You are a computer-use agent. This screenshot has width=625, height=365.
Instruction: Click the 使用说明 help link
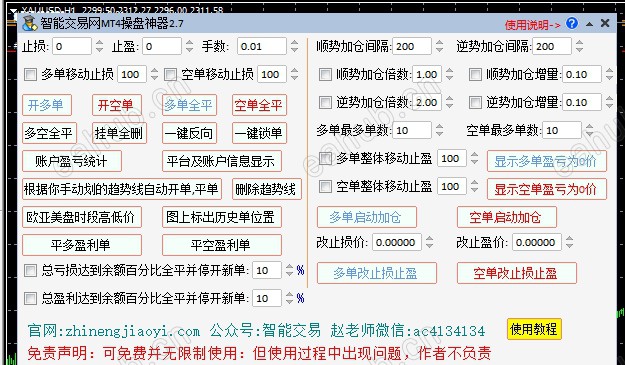click(x=533, y=25)
